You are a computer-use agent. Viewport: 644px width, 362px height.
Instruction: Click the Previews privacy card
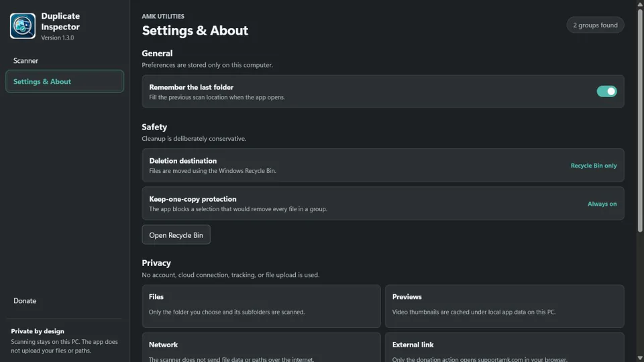click(x=504, y=306)
